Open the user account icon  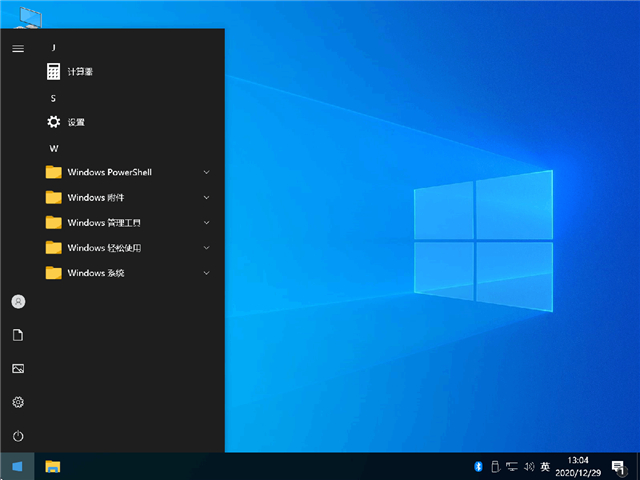tap(18, 302)
